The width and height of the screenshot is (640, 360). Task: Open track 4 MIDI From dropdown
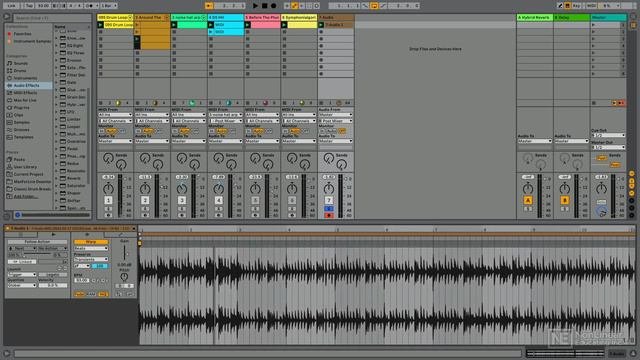(225, 115)
